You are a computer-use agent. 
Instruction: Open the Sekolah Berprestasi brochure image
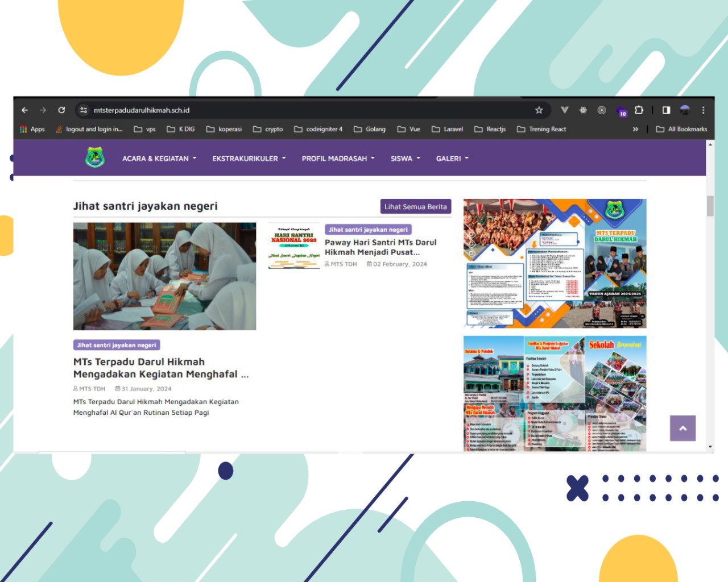pos(555,394)
